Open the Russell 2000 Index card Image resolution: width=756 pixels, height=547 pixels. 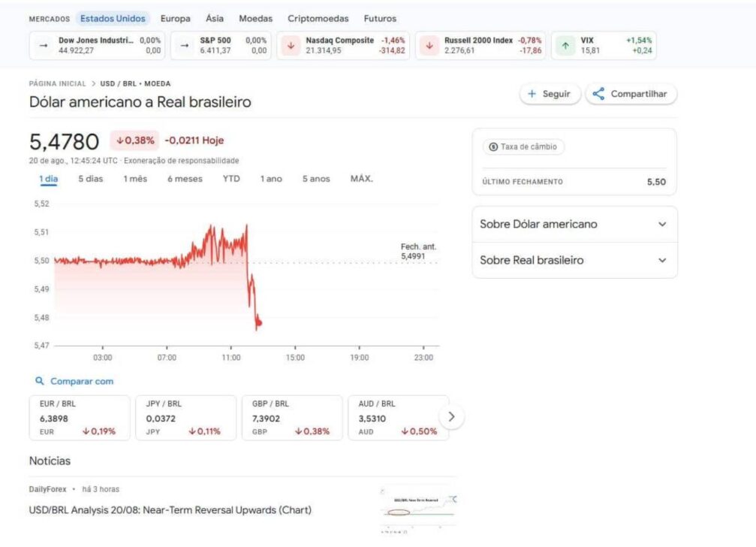pyautogui.click(x=480, y=45)
